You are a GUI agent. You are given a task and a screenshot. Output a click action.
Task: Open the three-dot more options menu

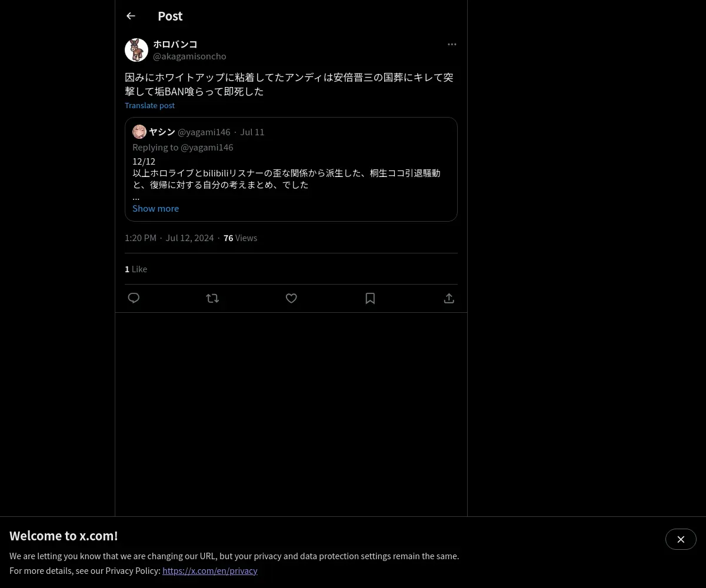pyautogui.click(x=452, y=44)
